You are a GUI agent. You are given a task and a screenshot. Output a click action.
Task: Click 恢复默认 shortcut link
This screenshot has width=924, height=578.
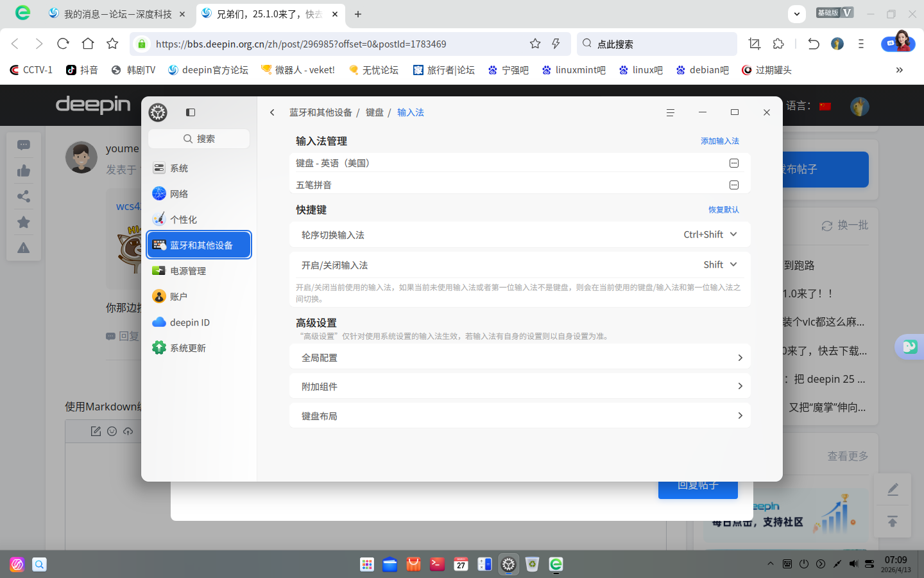pos(723,210)
